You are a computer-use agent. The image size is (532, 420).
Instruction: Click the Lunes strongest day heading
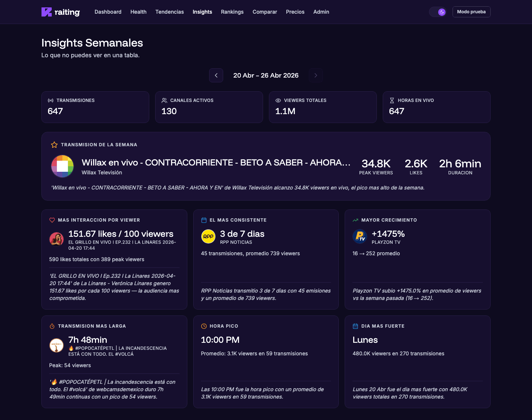click(x=365, y=340)
